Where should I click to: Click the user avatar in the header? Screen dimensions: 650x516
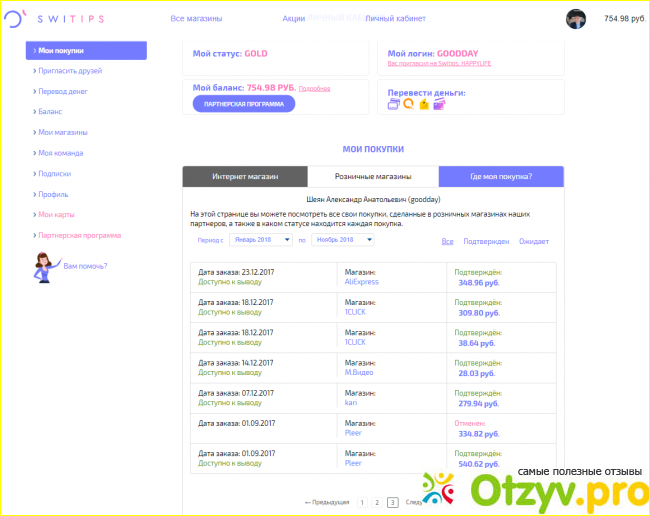576,19
